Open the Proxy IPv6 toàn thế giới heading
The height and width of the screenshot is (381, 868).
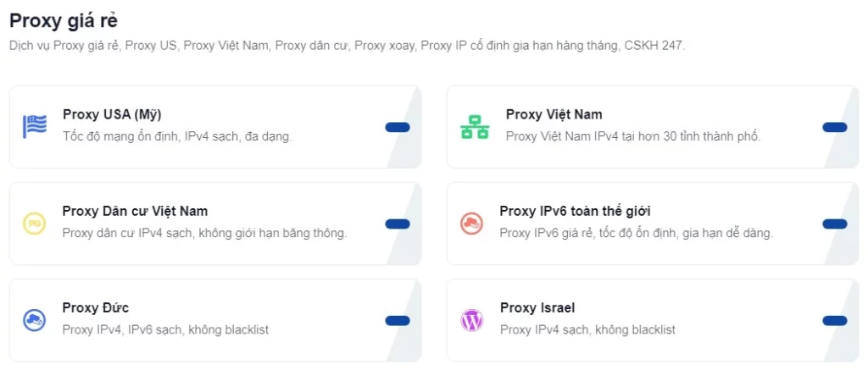tap(575, 211)
